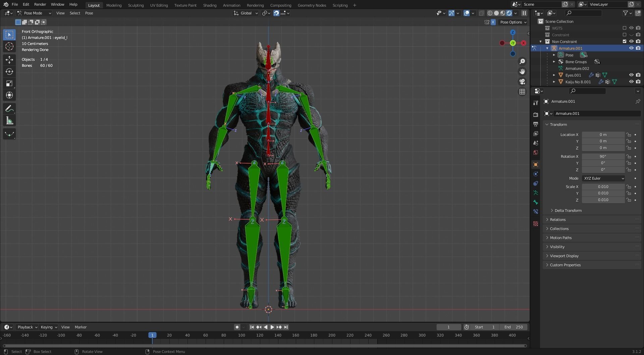Click the End frame field showing 250
644x355 pixels.
point(513,327)
